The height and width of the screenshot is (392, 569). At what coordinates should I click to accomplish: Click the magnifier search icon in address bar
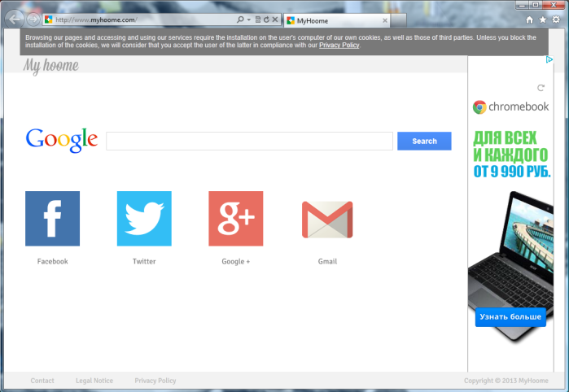click(240, 20)
